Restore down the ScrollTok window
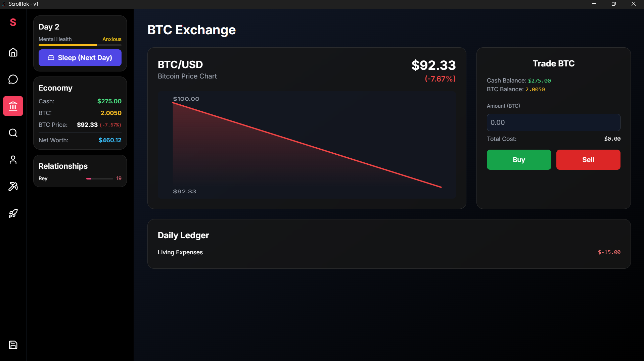Image resolution: width=644 pixels, height=361 pixels. [613, 4]
